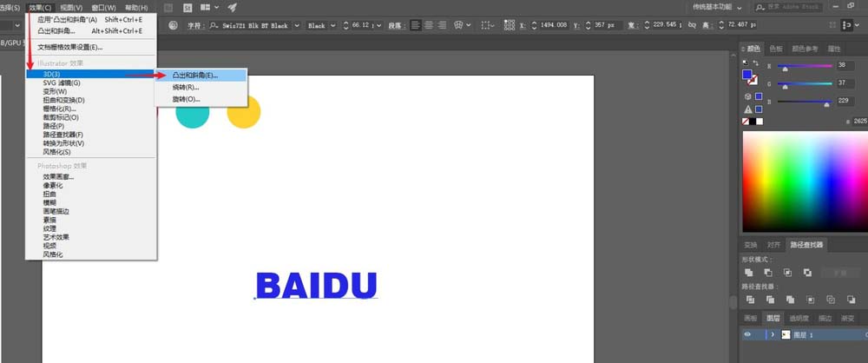
Task: Click the GPU performance rocket icon
Action: 233,8
